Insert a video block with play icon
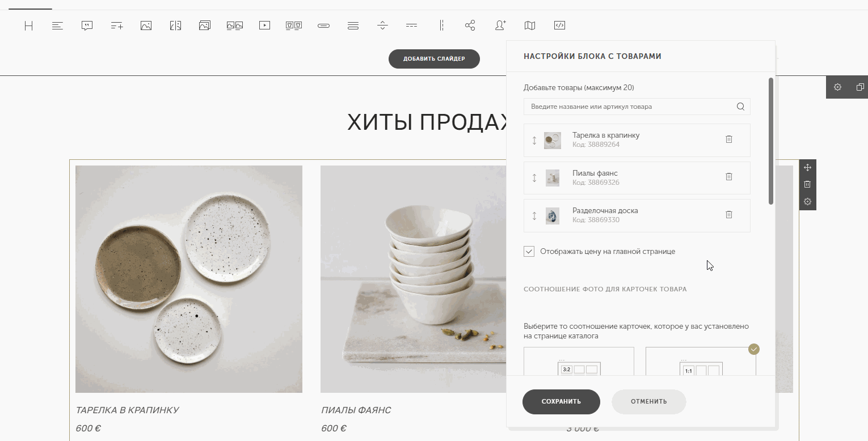This screenshot has height=441, width=868. (x=264, y=26)
